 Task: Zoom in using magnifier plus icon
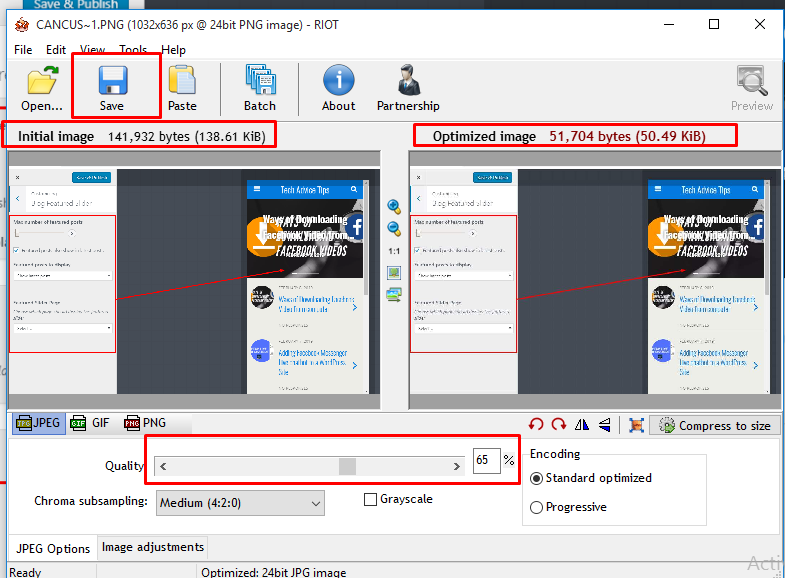coord(394,206)
